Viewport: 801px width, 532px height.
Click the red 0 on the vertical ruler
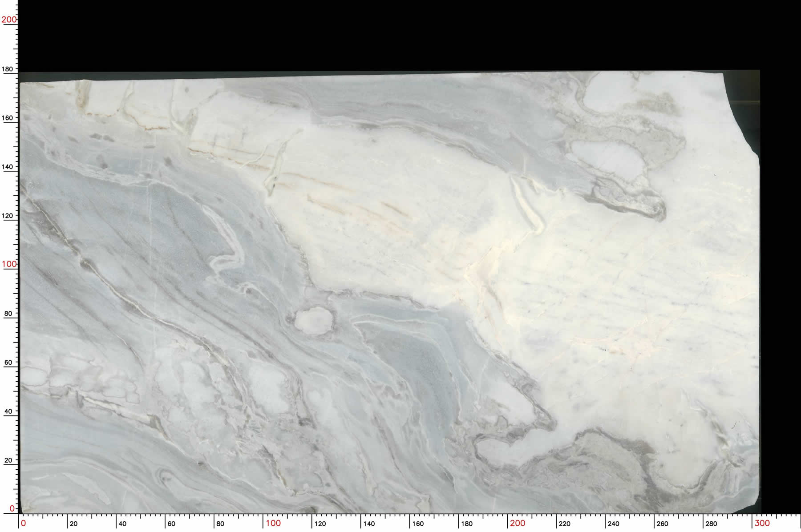[x=12, y=508]
